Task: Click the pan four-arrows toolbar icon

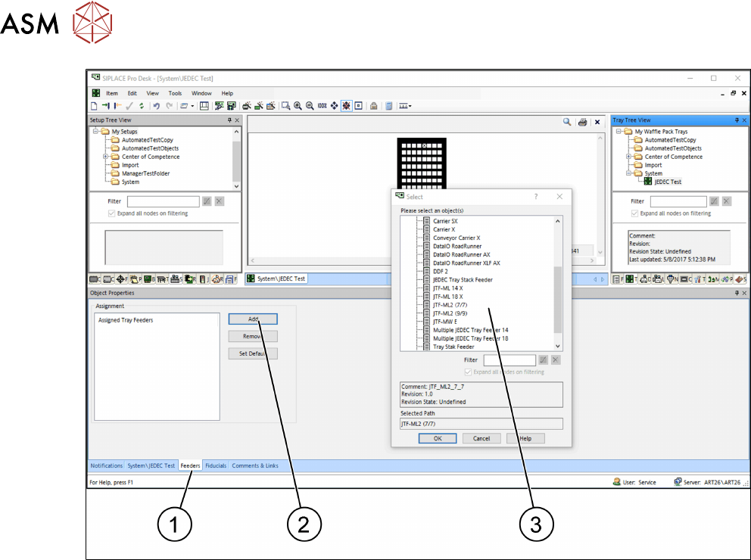Action: tap(335, 106)
